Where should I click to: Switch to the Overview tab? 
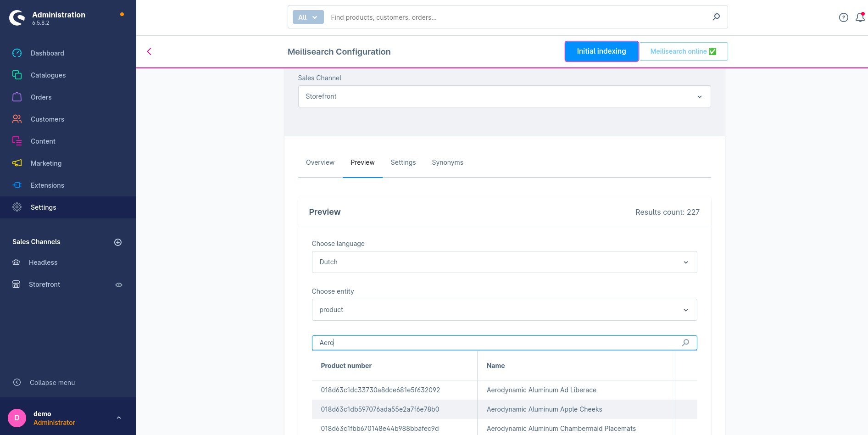320,162
